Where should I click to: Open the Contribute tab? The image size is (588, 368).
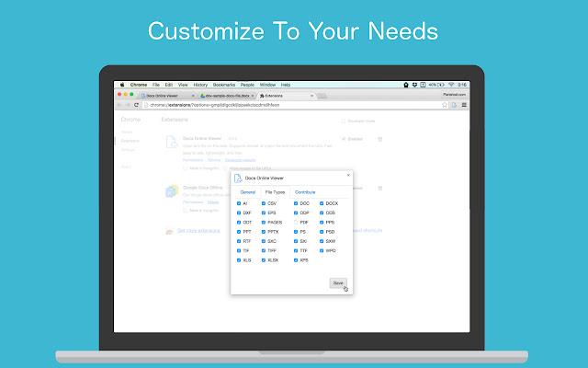(x=305, y=192)
